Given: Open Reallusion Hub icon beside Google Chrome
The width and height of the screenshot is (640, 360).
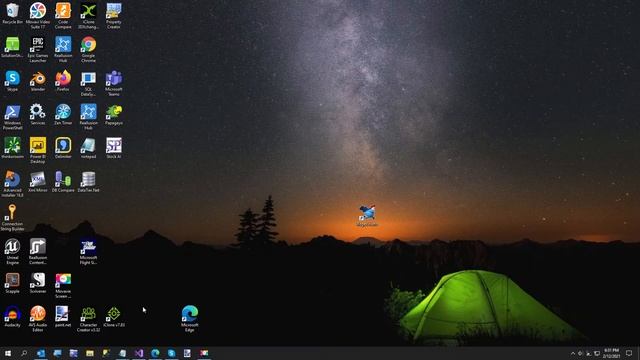Looking at the screenshot, I should tap(63, 50).
